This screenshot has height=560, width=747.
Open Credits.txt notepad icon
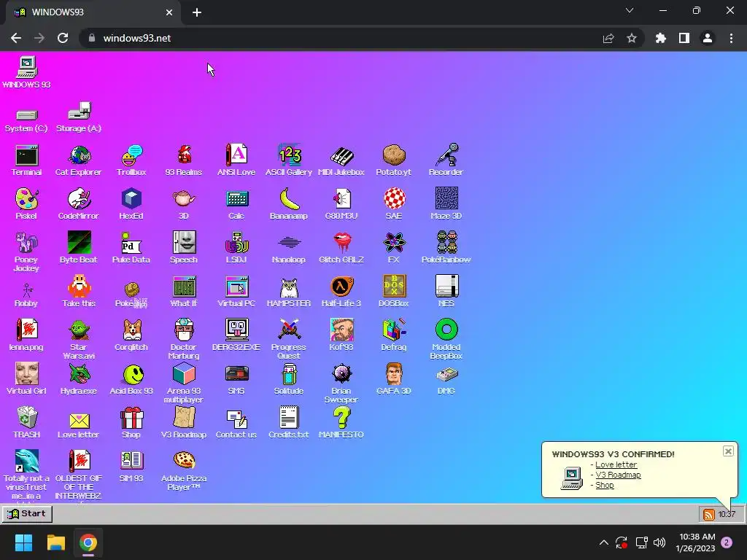click(289, 424)
